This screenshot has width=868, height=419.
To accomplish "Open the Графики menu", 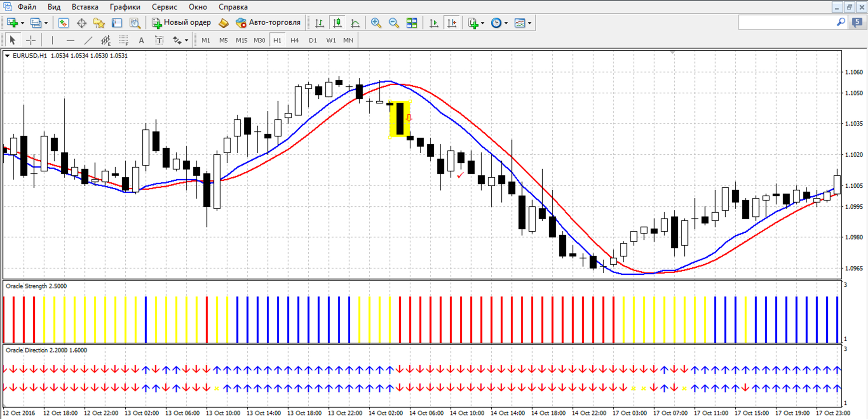I will click(125, 7).
